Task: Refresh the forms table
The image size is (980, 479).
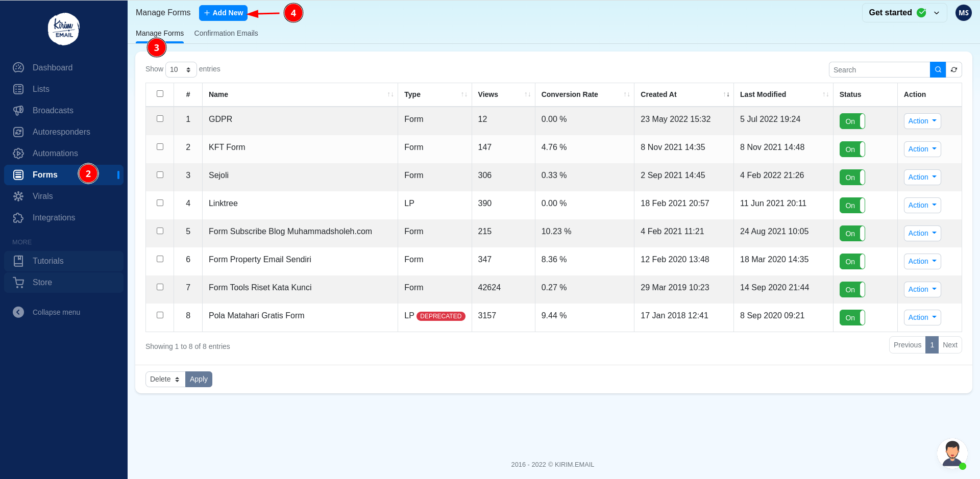Action: (954, 69)
